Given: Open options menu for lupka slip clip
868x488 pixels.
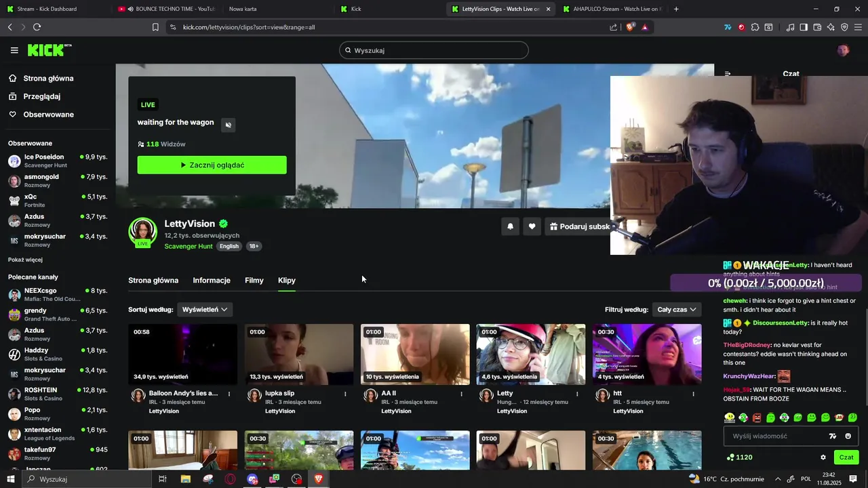Looking at the screenshot, I should [x=345, y=394].
